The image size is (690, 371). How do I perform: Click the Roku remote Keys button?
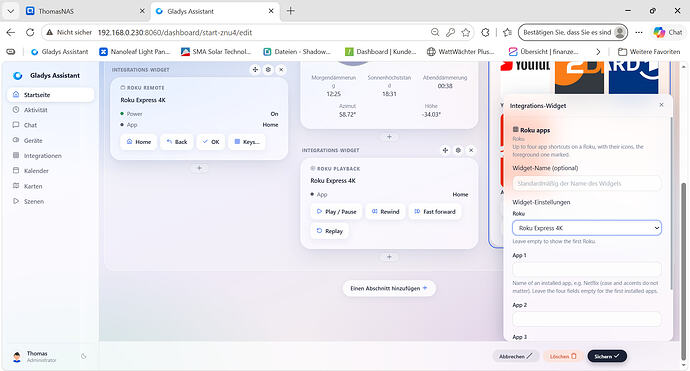point(247,142)
